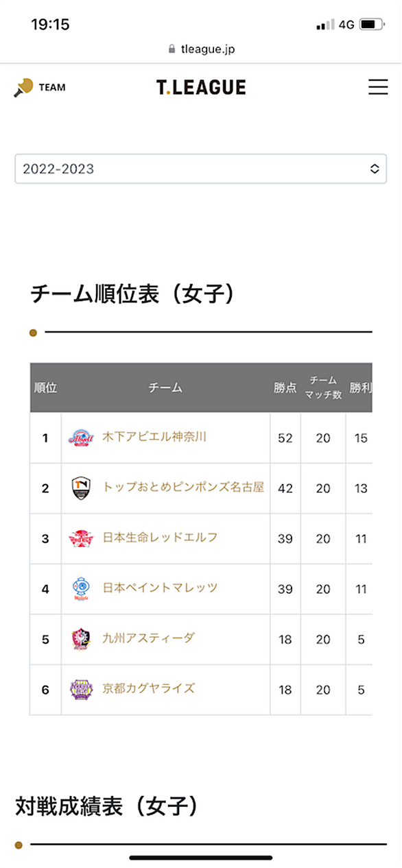Viewport: 402px width, 868px height.
Task: Open 木下アビエル神奈川 team link
Action: pos(154,437)
